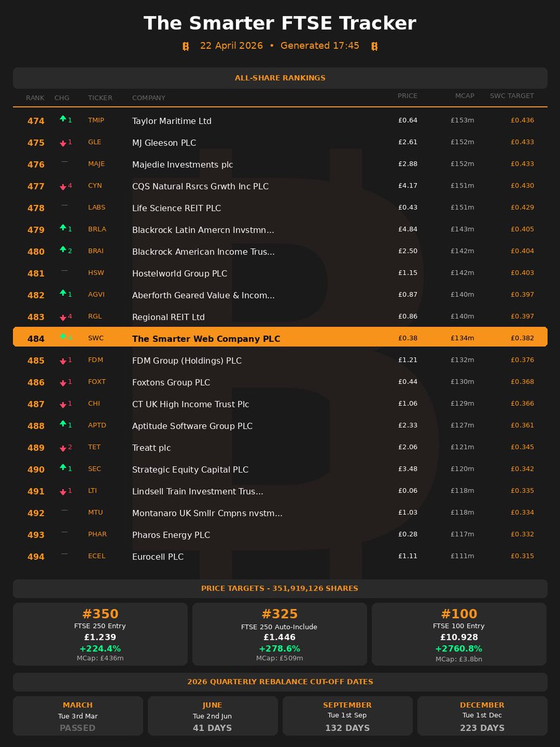560x747 pixels.
Task: Click The Smarter FTSE Tracker title
Action: click(280, 23)
